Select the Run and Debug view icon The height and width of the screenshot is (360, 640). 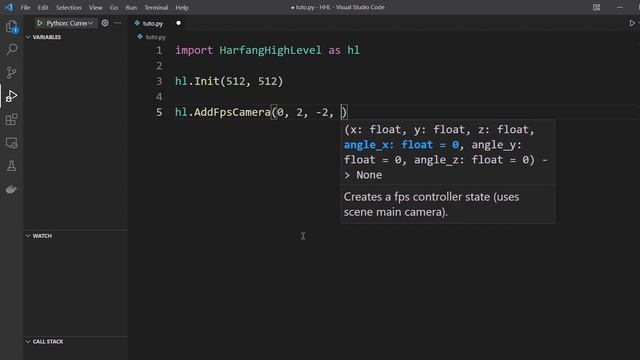coord(11,96)
